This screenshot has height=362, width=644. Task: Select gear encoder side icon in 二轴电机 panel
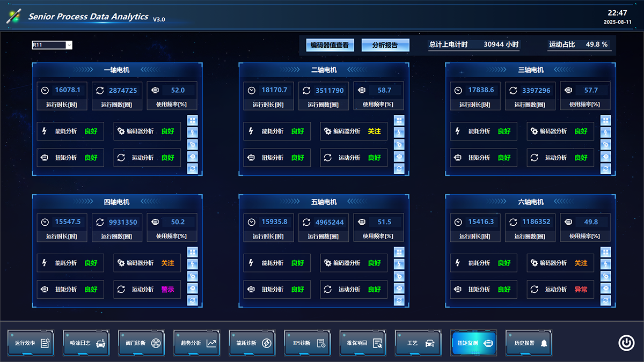click(399, 145)
